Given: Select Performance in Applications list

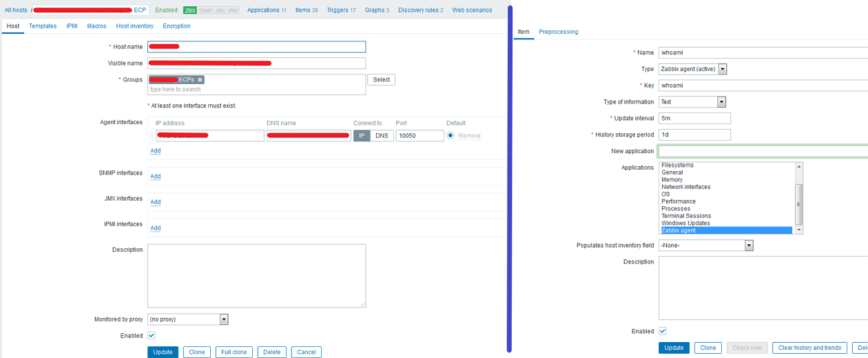Looking at the screenshot, I should coord(727,201).
